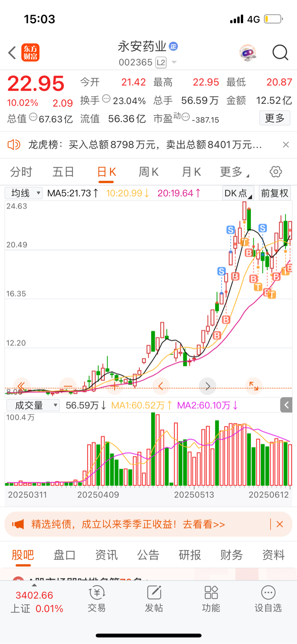
Task: Expand stock code dropdown arrow
Action: [174, 62]
